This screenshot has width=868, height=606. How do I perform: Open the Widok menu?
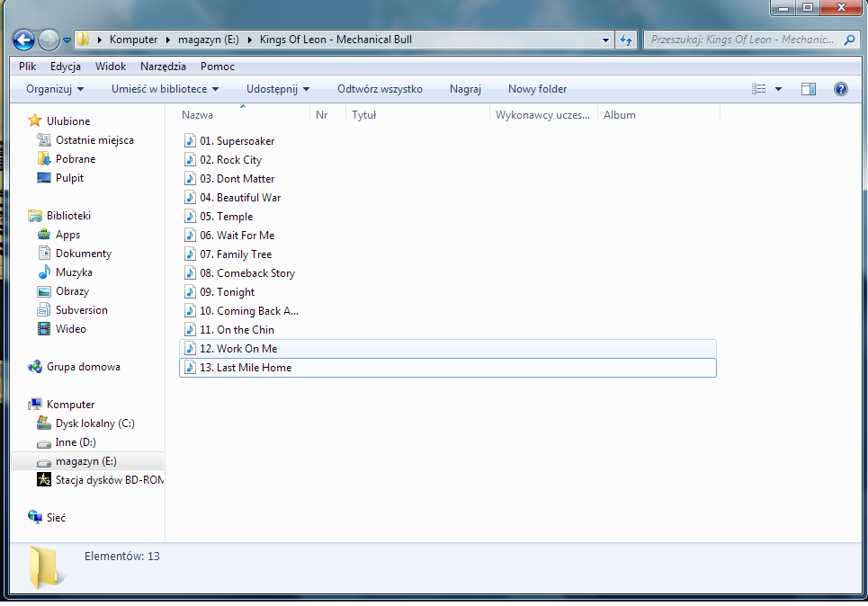click(111, 67)
